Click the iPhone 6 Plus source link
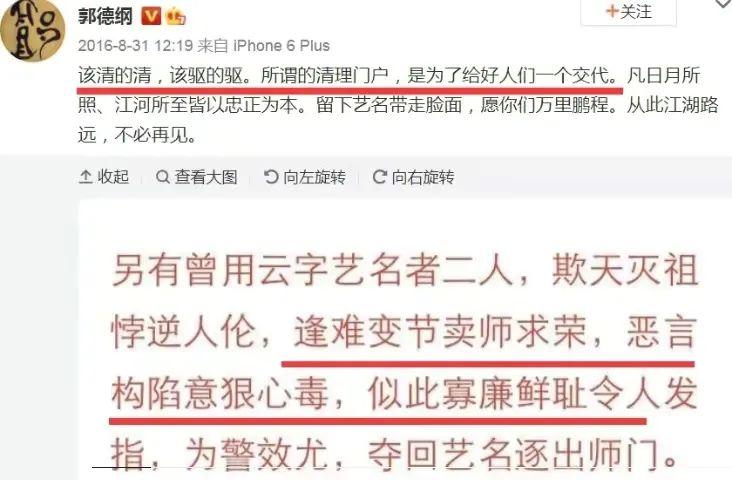732x480 pixels. (x=282, y=46)
